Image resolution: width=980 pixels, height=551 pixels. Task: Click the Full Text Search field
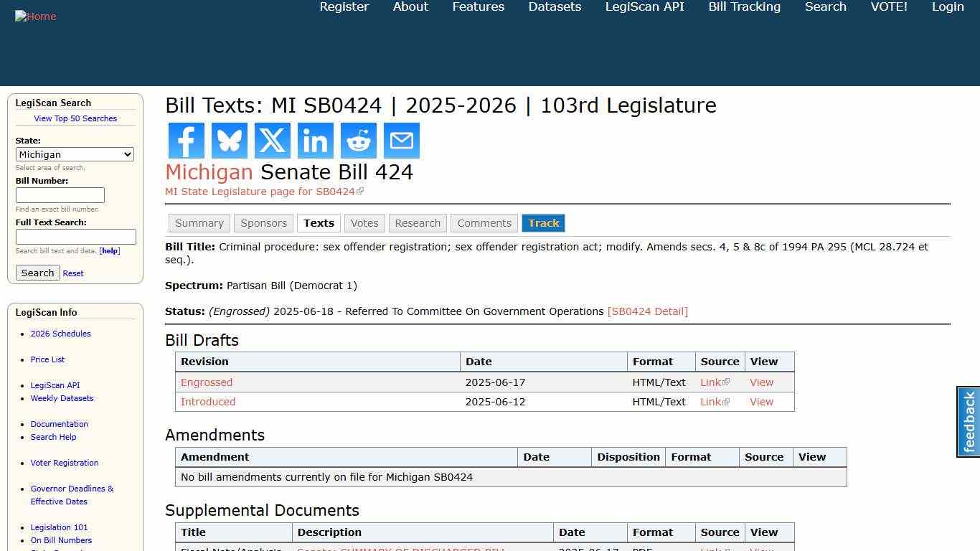(75, 237)
